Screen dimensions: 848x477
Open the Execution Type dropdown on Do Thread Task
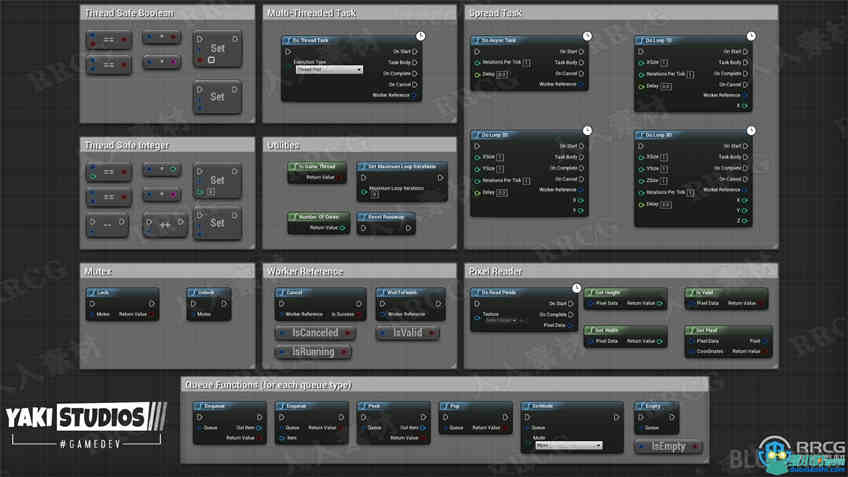(x=329, y=69)
